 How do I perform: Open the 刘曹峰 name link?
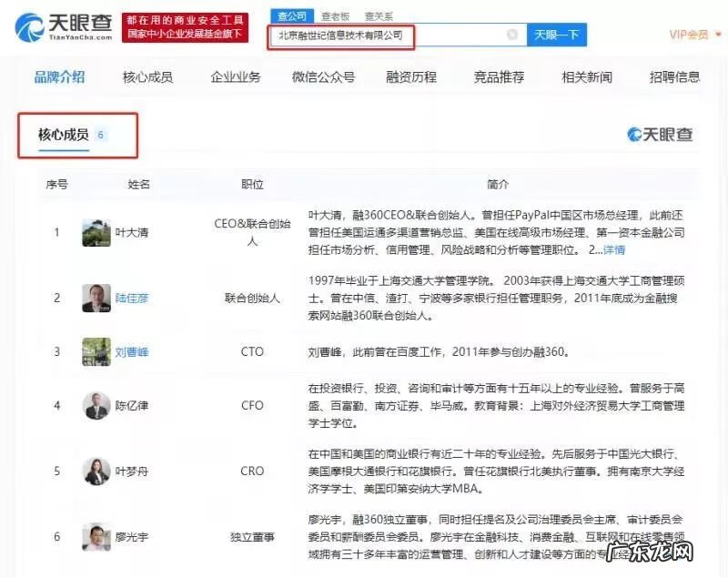pyautogui.click(x=132, y=352)
